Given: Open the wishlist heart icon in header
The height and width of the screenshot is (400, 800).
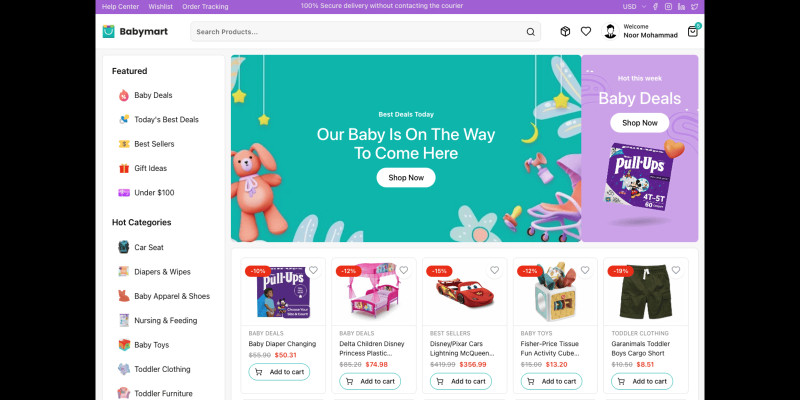Looking at the screenshot, I should pos(586,31).
